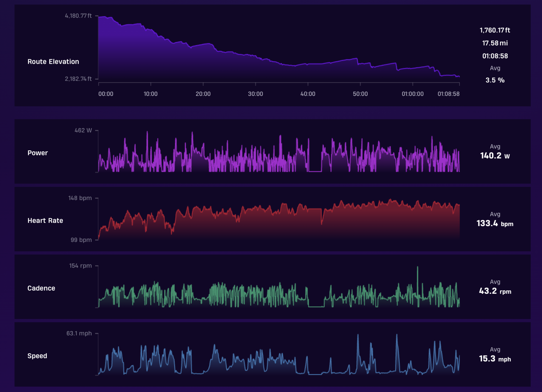Image resolution: width=542 pixels, height=392 pixels.
Task: Click the 20:00 time axis tick
Action: 203,94
